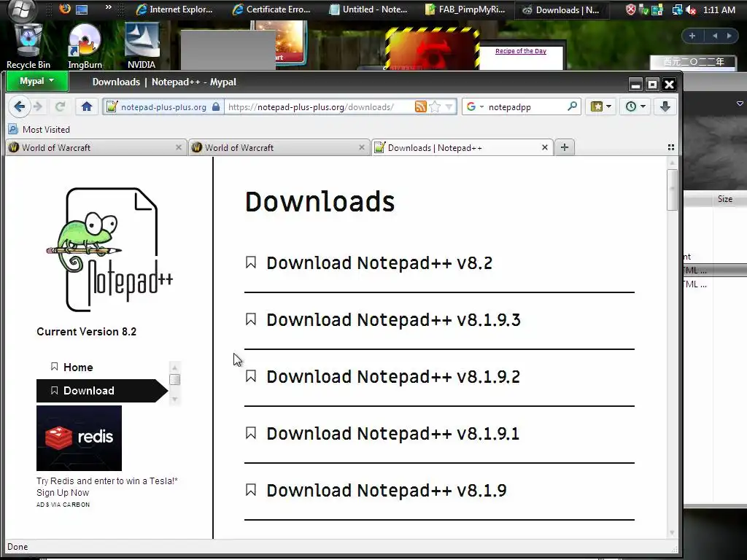Image resolution: width=747 pixels, height=560 pixels.
Task: Bookmark this page with the star
Action: [435, 106]
